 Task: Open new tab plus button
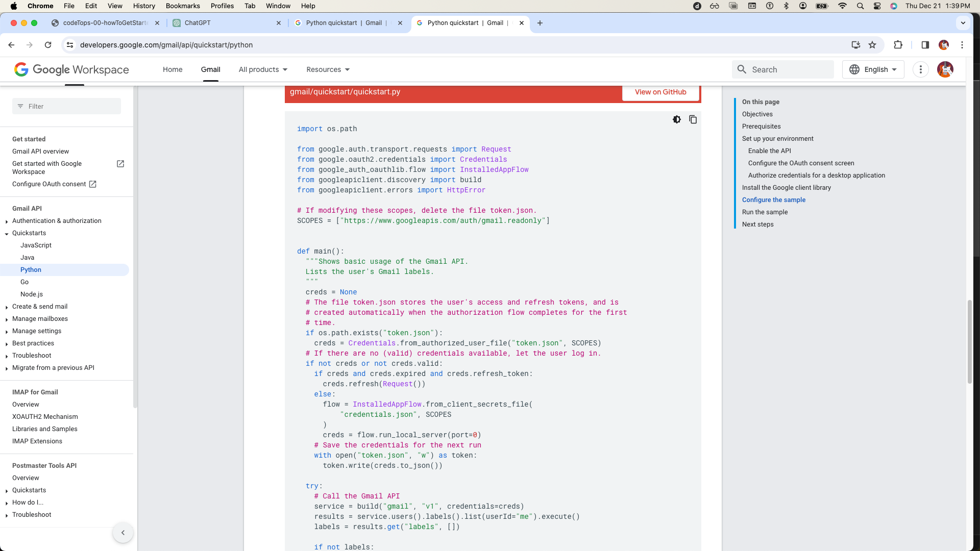[540, 23]
